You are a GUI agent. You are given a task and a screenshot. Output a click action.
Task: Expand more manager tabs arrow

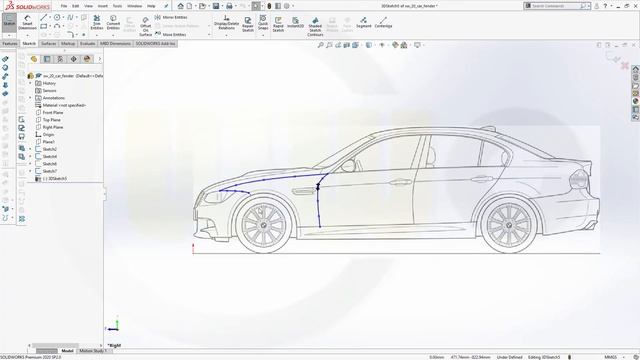(100, 59)
